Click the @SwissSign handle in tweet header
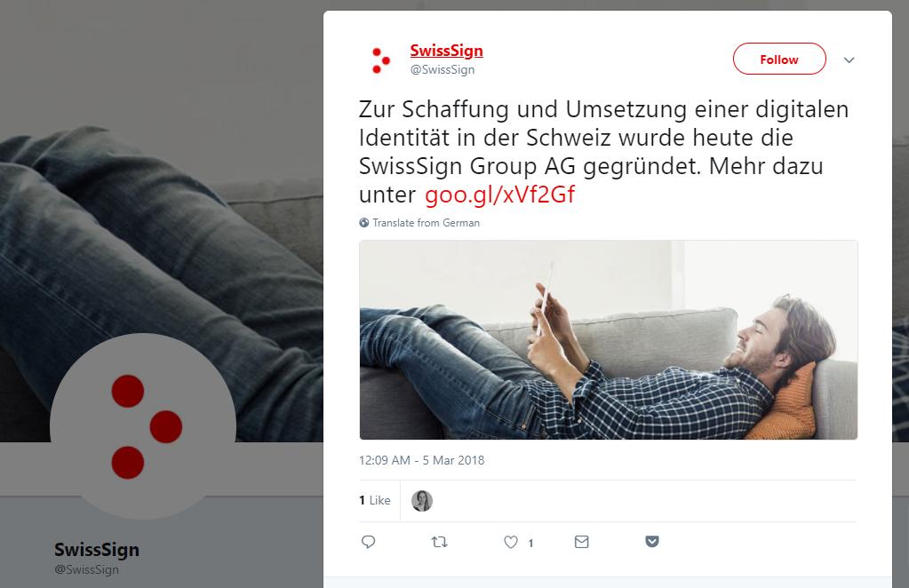909x588 pixels. 443,69
